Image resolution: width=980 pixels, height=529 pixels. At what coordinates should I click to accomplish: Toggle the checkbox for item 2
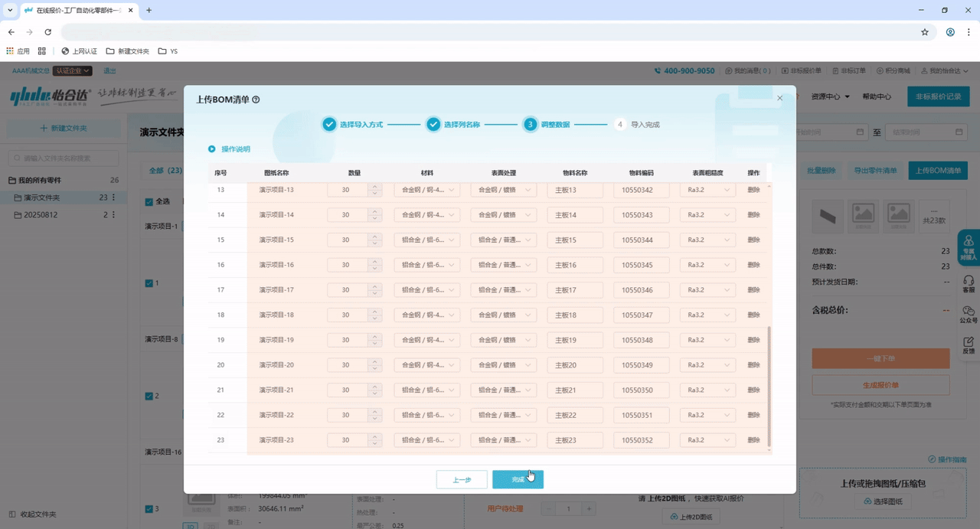(x=149, y=396)
